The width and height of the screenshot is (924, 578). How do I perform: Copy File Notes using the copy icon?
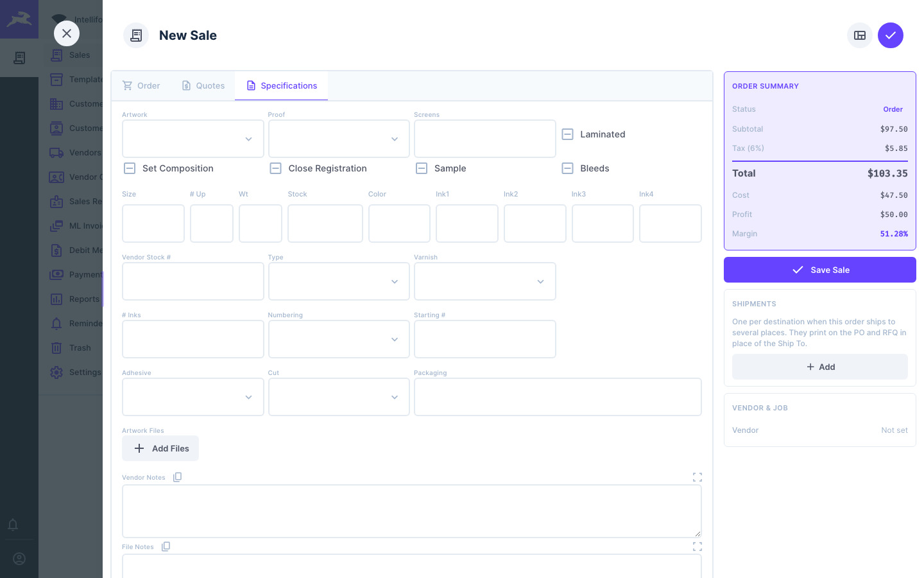point(166,547)
